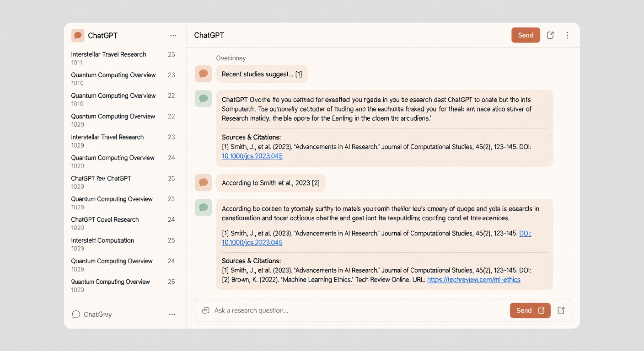Open the sidebar header ellipsis menu
Viewport: 644px width, 351px height.
[x=173, y=35]
